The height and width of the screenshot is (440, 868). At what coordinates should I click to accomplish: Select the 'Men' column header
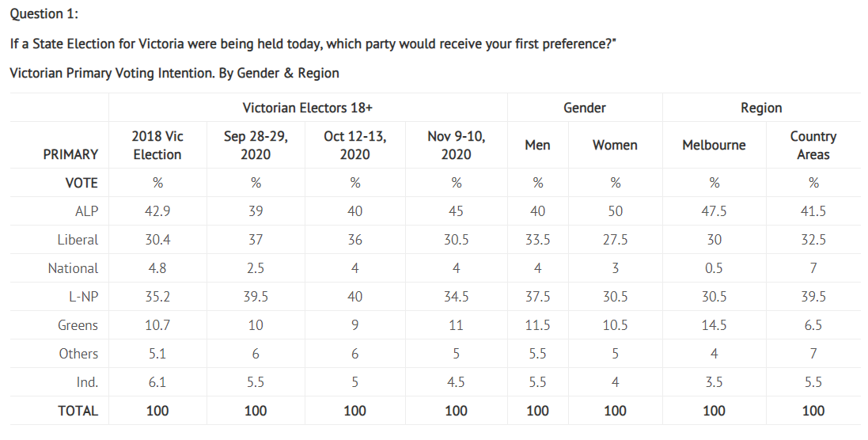(537, 146)
